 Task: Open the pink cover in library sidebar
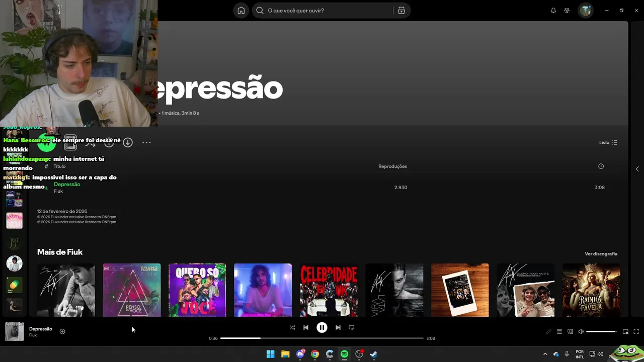14,220
